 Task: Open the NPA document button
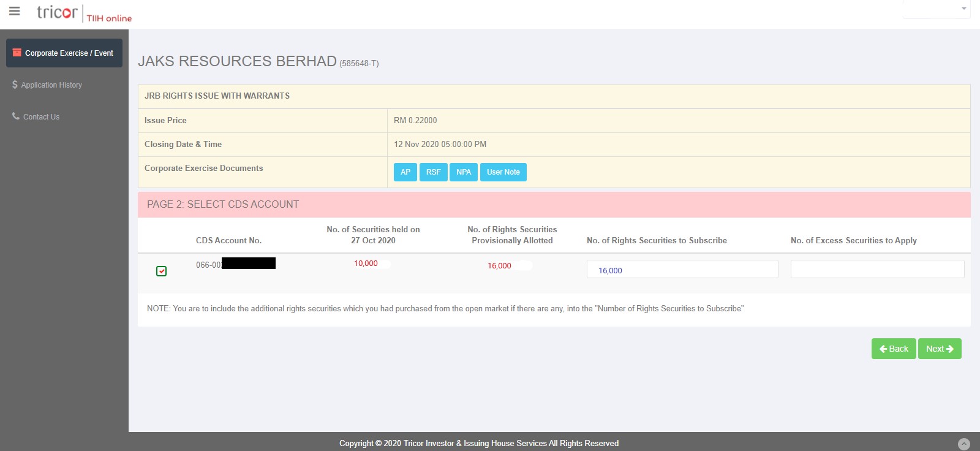coord(464,172)
